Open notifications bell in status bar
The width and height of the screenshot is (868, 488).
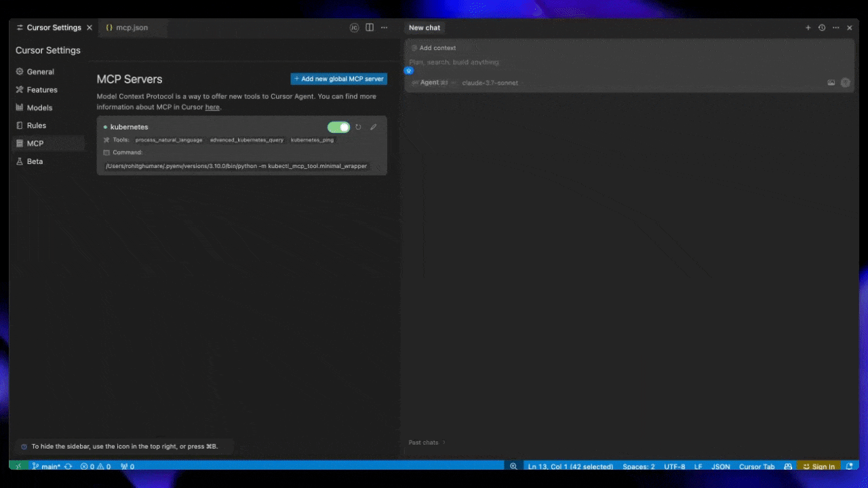850,466
